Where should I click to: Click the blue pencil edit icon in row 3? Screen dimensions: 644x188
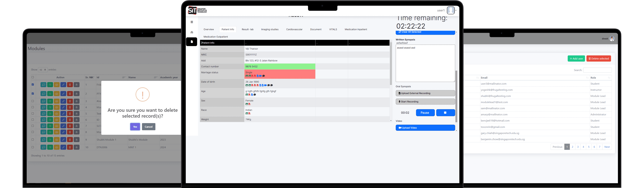63,101
